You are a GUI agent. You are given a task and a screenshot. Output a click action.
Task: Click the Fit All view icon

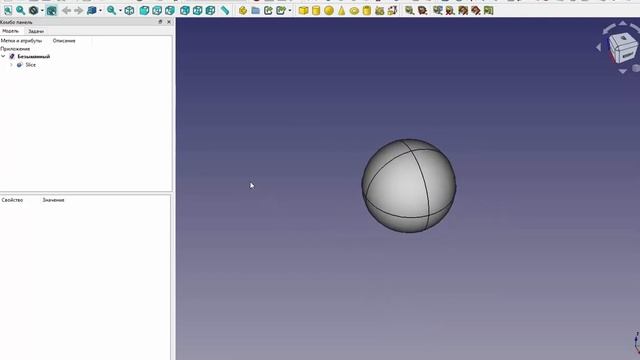point(8,11)
